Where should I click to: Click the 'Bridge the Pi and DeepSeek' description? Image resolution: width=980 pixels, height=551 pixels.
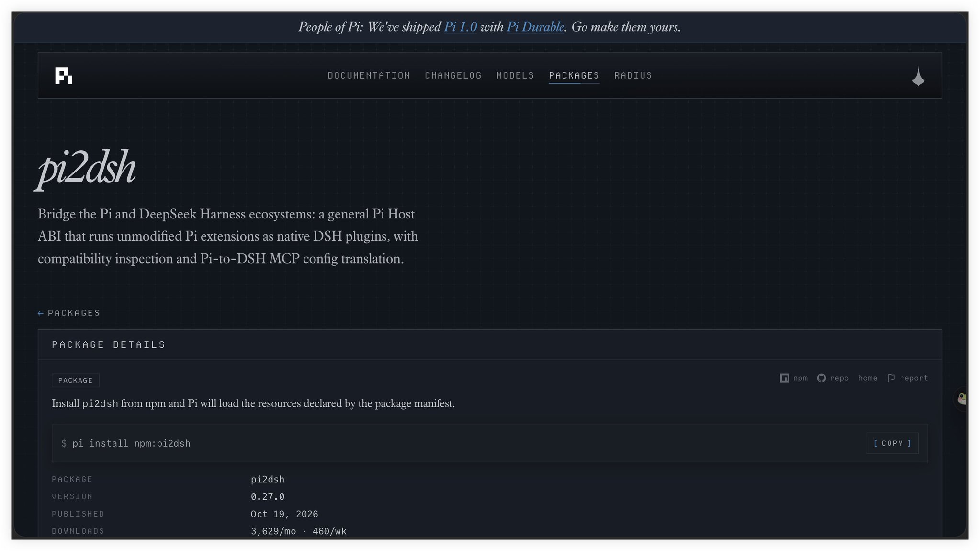point(228,236)
